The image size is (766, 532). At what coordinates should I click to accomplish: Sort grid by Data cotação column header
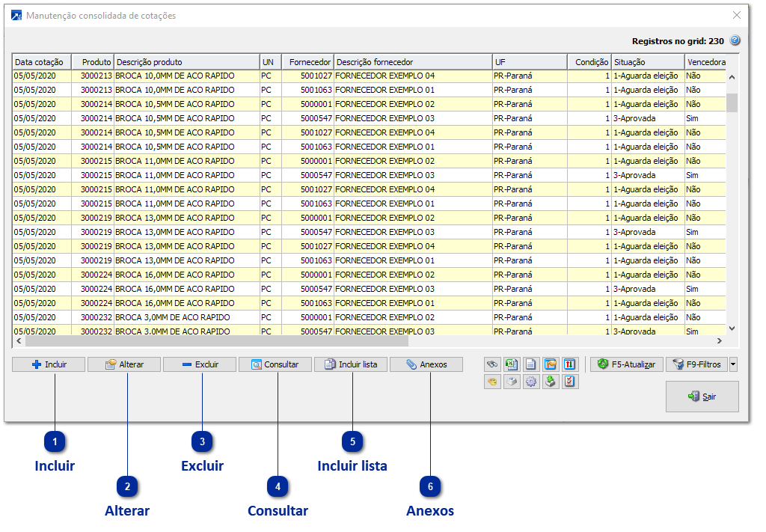[42, 62]
